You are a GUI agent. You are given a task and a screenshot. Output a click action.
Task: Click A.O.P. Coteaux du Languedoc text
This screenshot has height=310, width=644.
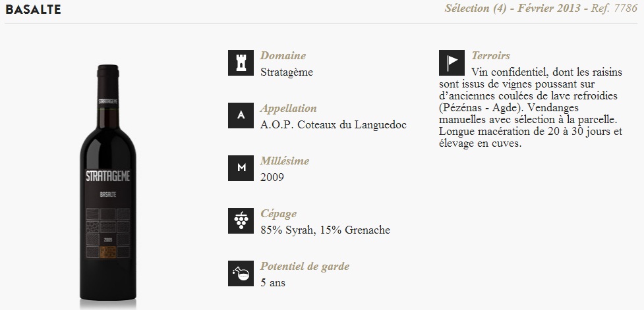click(334, 124)
